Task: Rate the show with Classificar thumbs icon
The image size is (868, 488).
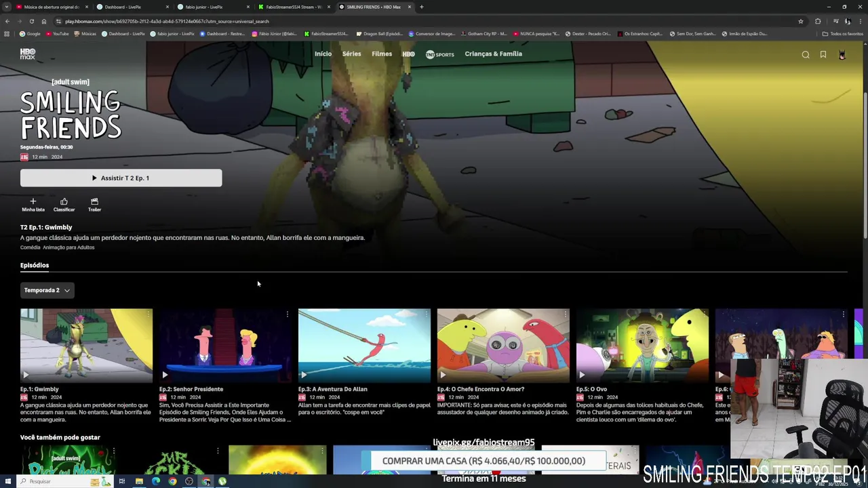Action: 64,201
